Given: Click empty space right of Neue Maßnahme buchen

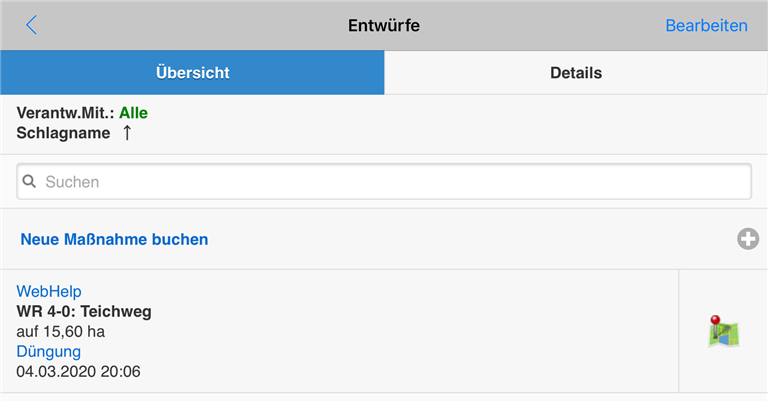Looking at the screenshot, I should (x=470, y=239).
